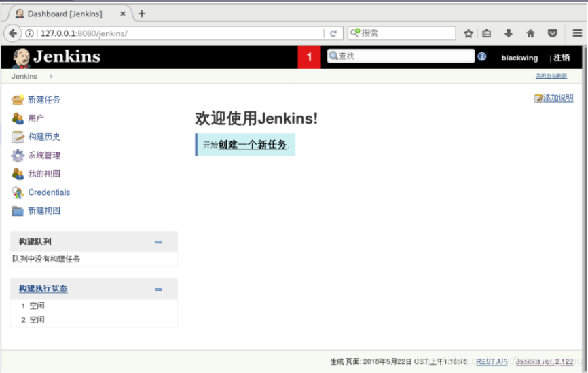Open the 用户 people icon
The image size is (588, 373).
18,118
